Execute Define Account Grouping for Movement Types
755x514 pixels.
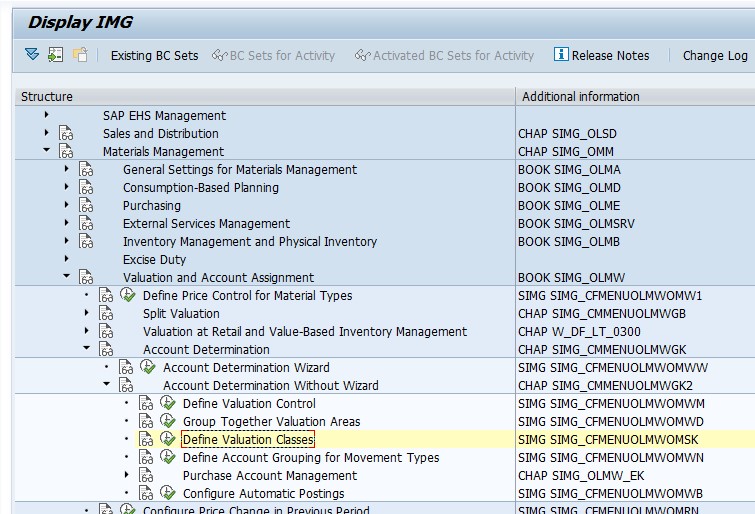pos(168,457)
